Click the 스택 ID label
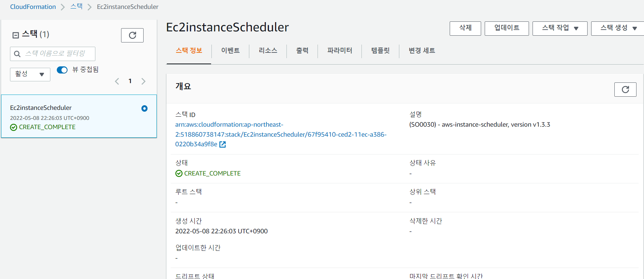644x279 pixels. (185, 115)
